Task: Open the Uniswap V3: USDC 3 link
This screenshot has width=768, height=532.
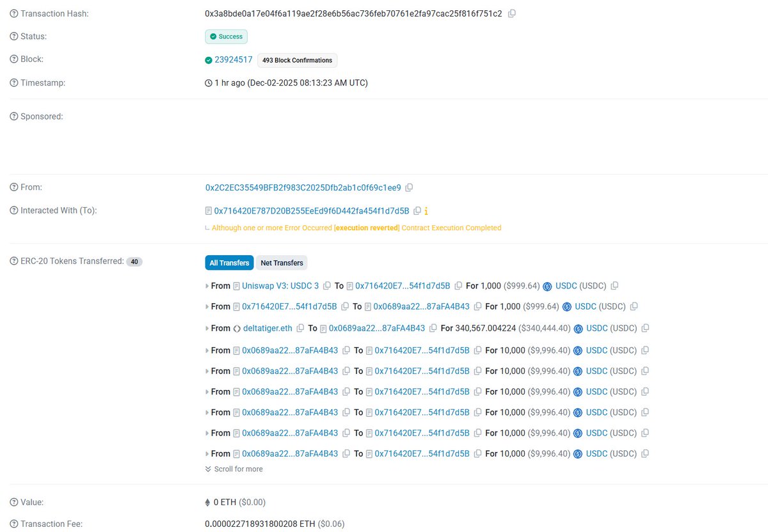Action: [x=280, y=286]
